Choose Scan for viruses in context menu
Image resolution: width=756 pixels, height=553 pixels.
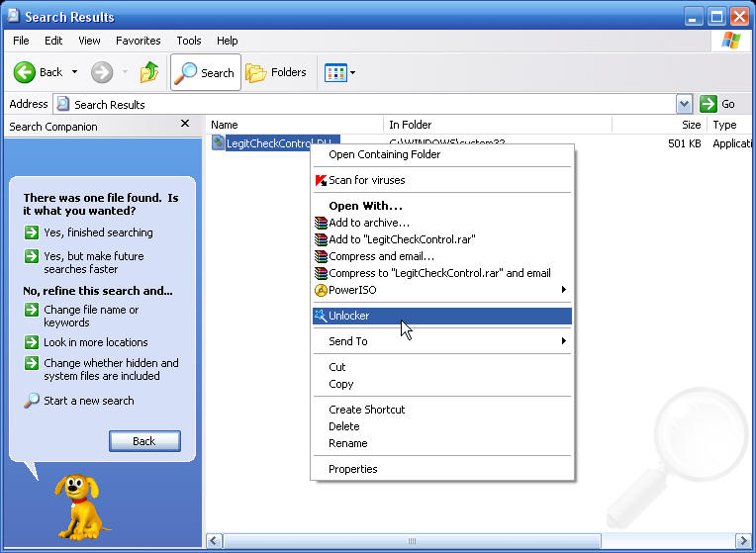[442, 180]
